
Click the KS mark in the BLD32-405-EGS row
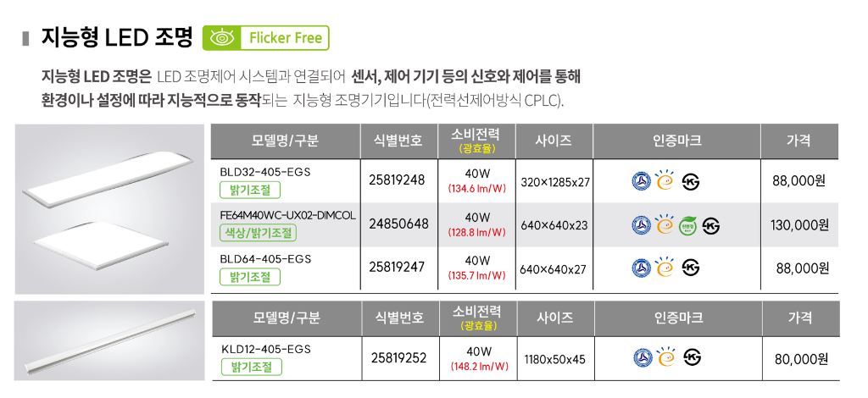pos(691,181)
